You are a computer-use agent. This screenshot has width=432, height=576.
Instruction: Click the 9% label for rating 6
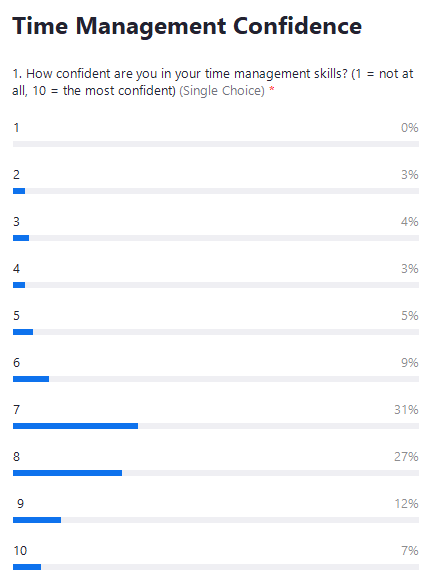(410, 363)
